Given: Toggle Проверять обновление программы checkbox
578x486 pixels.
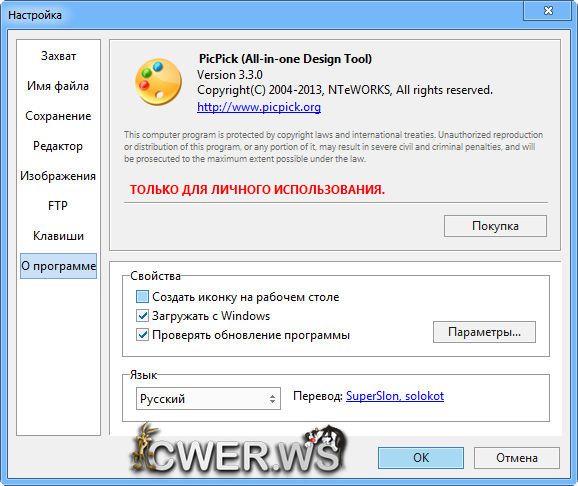Looking at the screenshot, I should [x=142, y=335].
